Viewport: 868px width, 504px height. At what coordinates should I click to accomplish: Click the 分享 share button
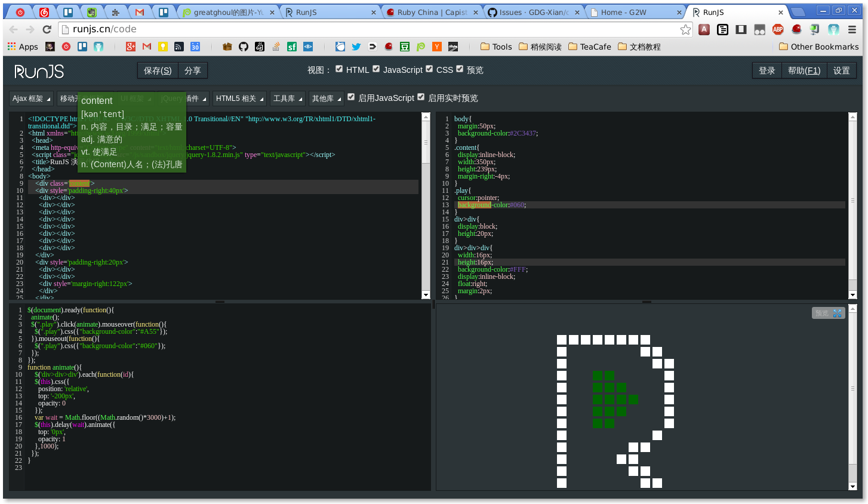[192, 70]
